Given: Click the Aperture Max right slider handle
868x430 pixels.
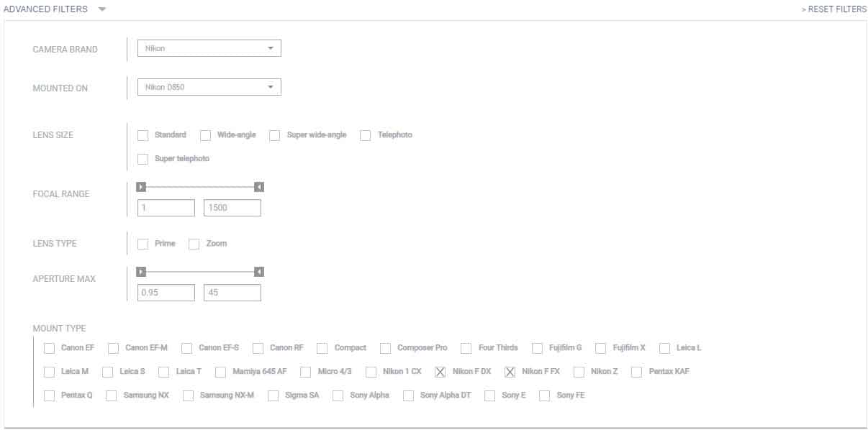Looking at the screenshot, I should tap(259, 272).
